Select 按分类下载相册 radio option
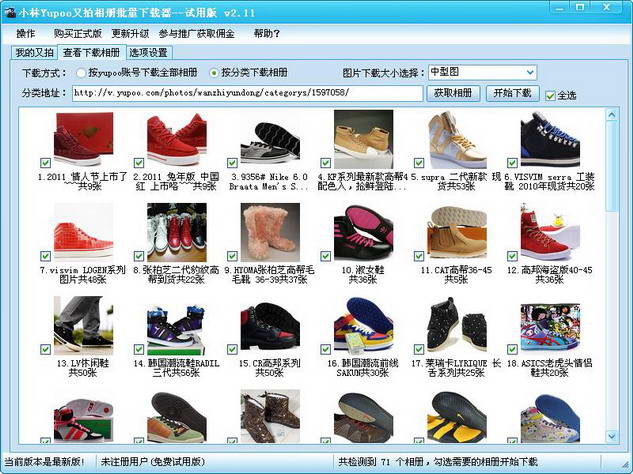This screenshot has width=633, height=474. (x=249, y=73)
